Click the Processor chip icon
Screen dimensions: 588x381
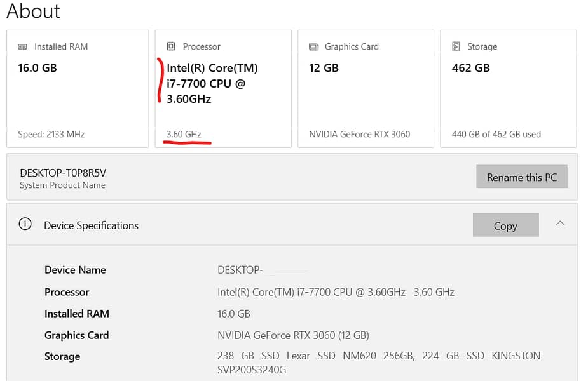click(x=170, y=46)
